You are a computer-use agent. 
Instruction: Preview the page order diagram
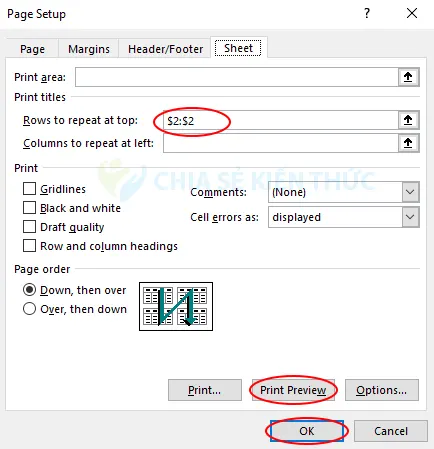pos(176,306)
